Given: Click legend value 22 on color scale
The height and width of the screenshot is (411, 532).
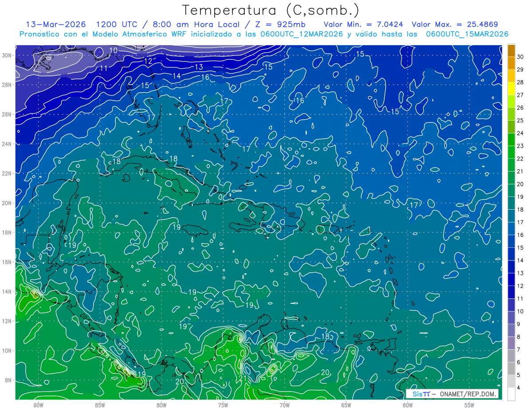Looking at the screenshot, I should pos(520,159).
